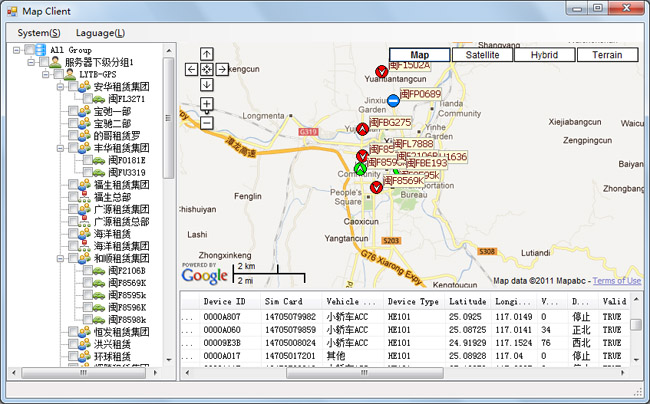
Task: Zoom out the map with minus button
Action: pyautogui.click(x=206, y=123)
